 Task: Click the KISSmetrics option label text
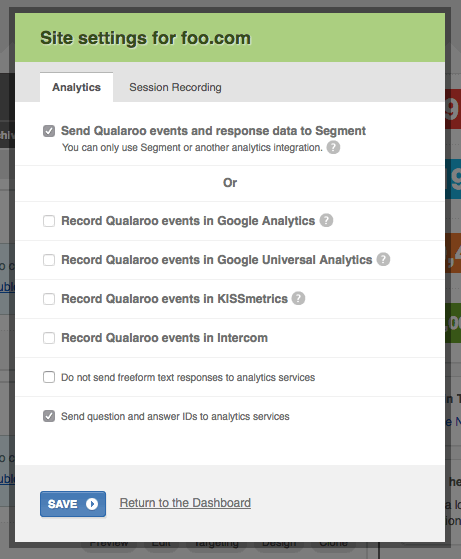174,299
